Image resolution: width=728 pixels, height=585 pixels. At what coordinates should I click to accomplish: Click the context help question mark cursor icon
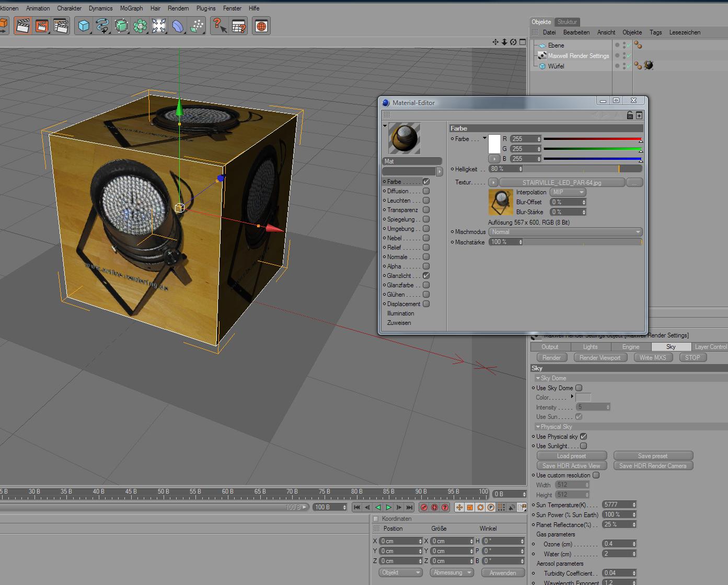219,26
